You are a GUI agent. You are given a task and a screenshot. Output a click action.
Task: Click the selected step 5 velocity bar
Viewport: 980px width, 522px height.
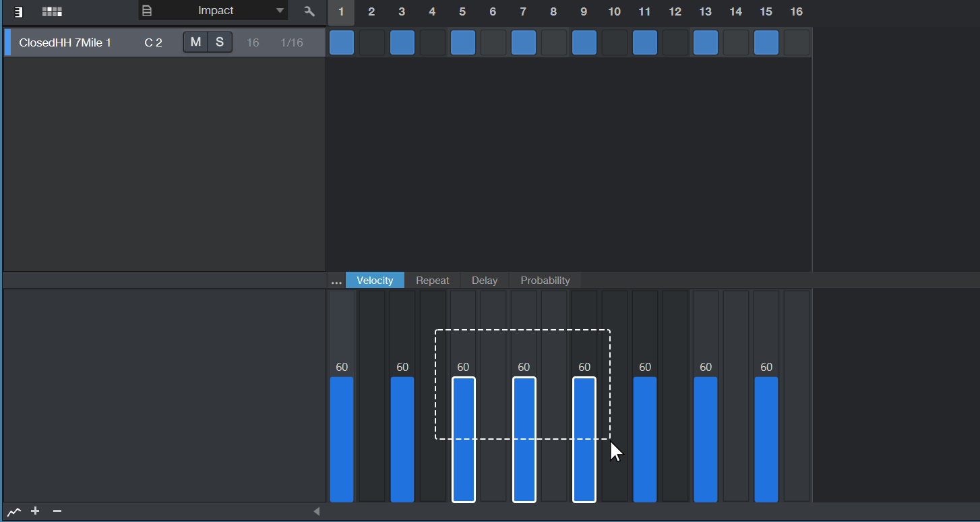coord(463,439)
